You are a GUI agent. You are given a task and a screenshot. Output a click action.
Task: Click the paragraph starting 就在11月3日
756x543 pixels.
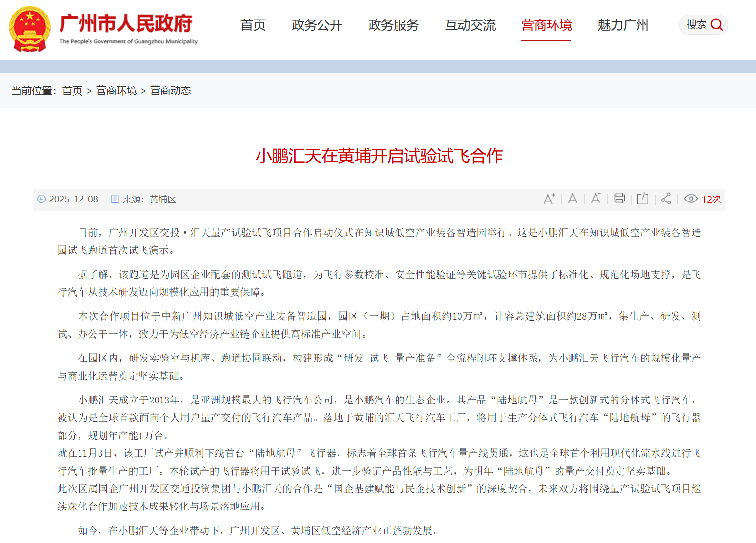pyautogui.click(x=379, y=462)
